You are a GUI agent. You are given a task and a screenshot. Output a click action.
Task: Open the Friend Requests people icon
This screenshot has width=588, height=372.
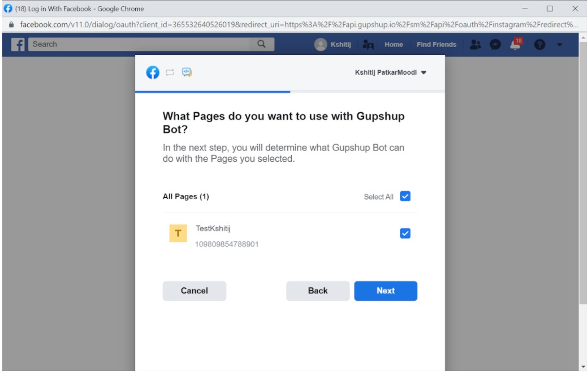tap(475, 44)
